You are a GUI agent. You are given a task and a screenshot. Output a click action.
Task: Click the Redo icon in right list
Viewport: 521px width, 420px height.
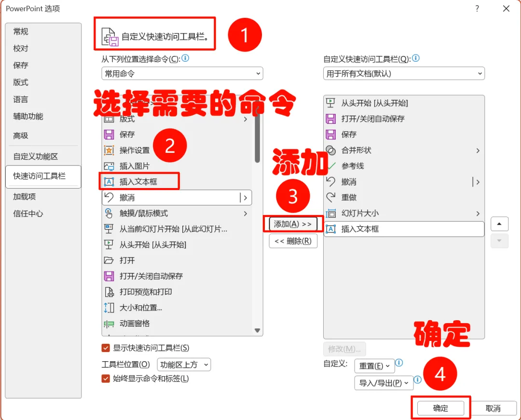point(330,197)
